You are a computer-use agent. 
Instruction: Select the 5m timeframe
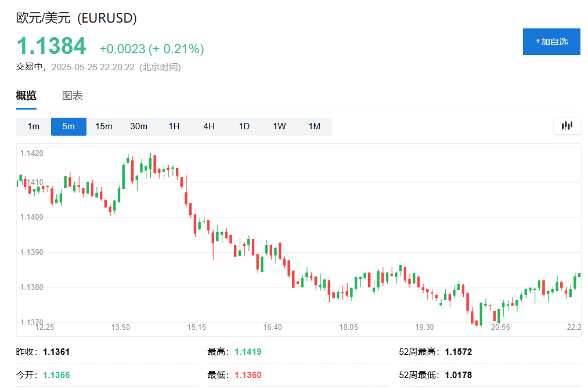pos(68,126)
